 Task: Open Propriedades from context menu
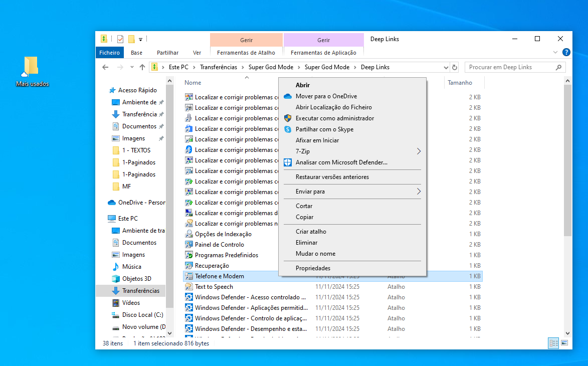tap(313, 269)
